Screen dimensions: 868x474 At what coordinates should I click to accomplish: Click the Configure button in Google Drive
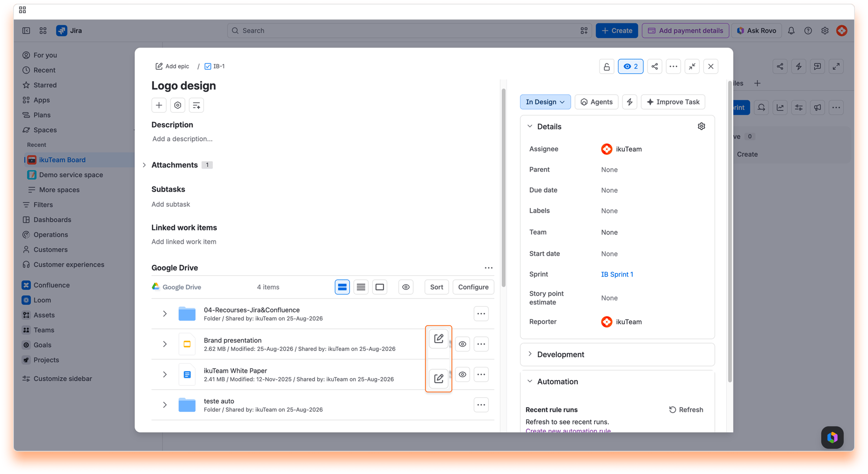click(473, 287)
